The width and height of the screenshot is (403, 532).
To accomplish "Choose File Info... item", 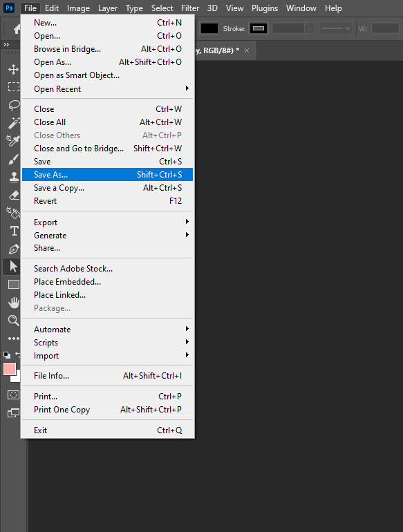I will point(107,376).
